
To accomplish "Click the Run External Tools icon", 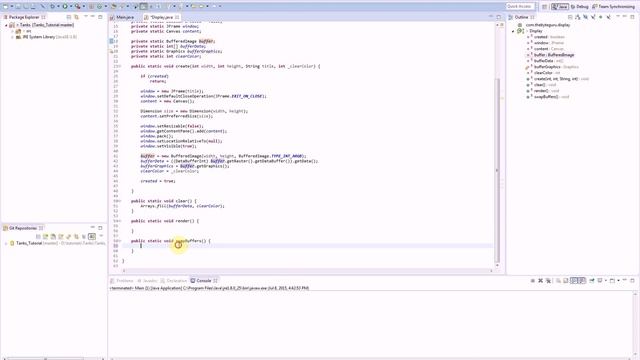I will [x=78, y=6].
